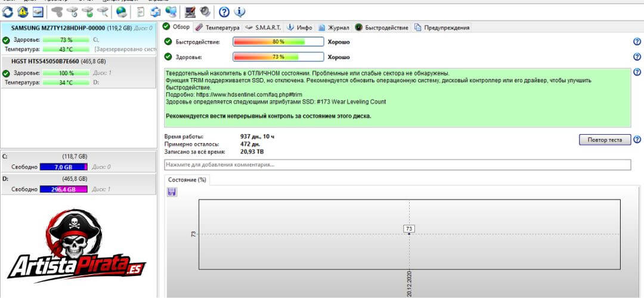Click the networked computers toolbar icon
This screenshot has width=644, height=298.
pos(171,12)
